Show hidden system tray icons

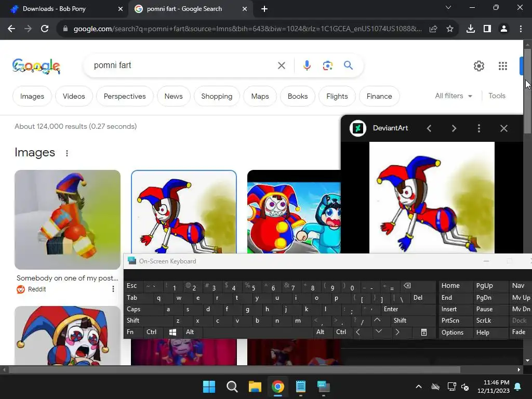(x=419, y=387)
